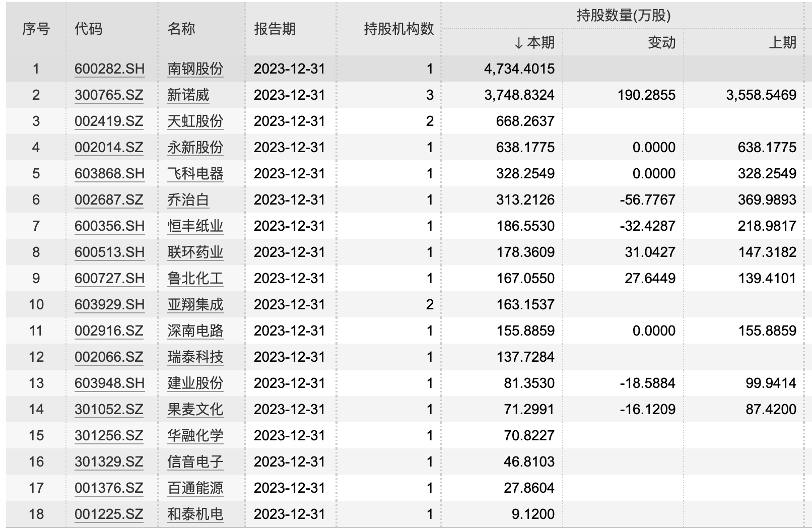This screenshot has width=812, height=529.
Task: Select the current value 9.1200
Action: [x=533, y=514]
